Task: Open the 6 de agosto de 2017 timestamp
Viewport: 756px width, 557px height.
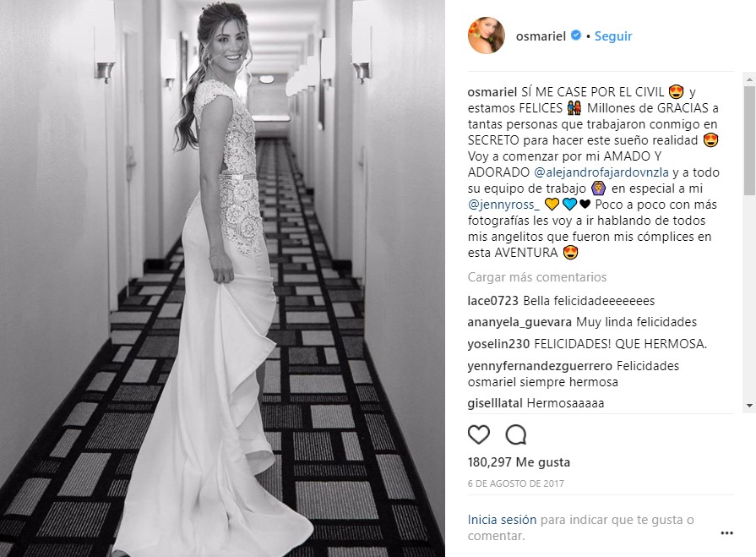Action: [x=515, y=483]
